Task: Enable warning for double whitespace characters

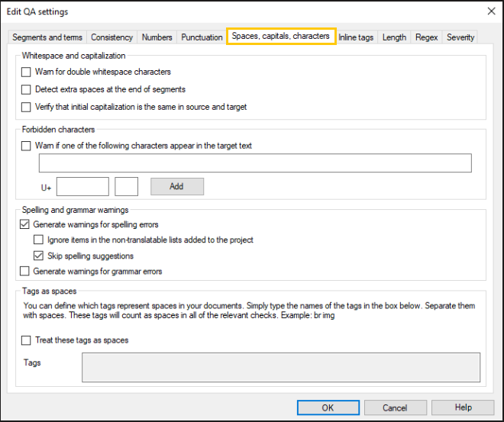Action: (x=27, y=72)
